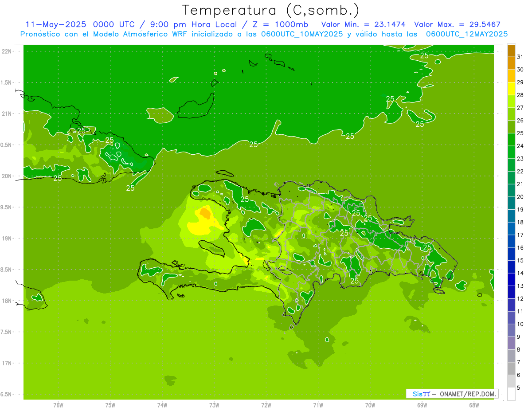
Task: Click the color scale label "18"
Action: pyautogui.click(x=520, y=222)
